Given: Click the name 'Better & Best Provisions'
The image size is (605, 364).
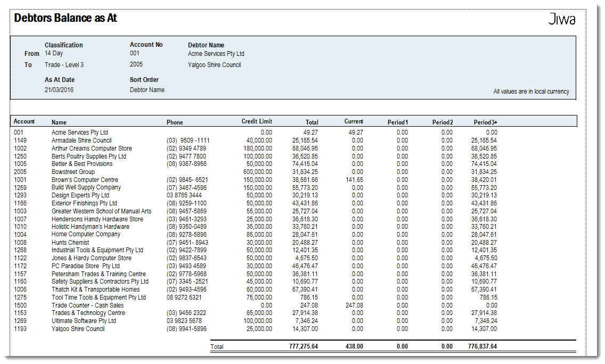Looking at the screenshot, I should click(x=82, y=164).
